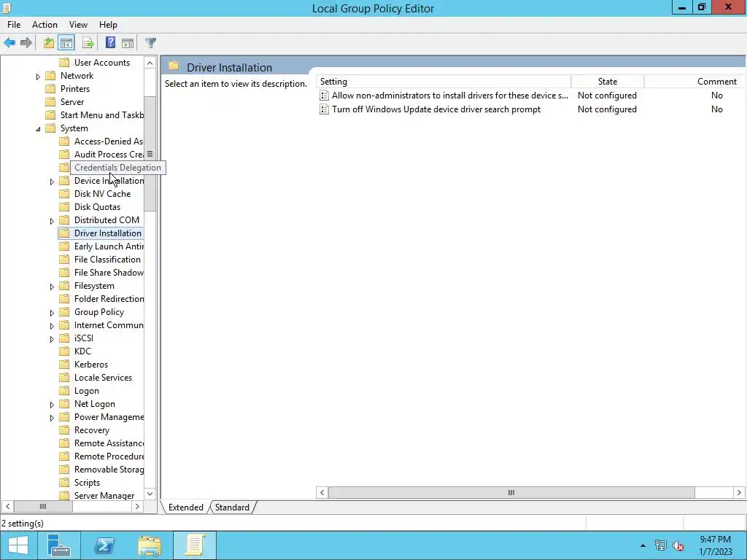Sort by the Comment column header

(694, 82)
